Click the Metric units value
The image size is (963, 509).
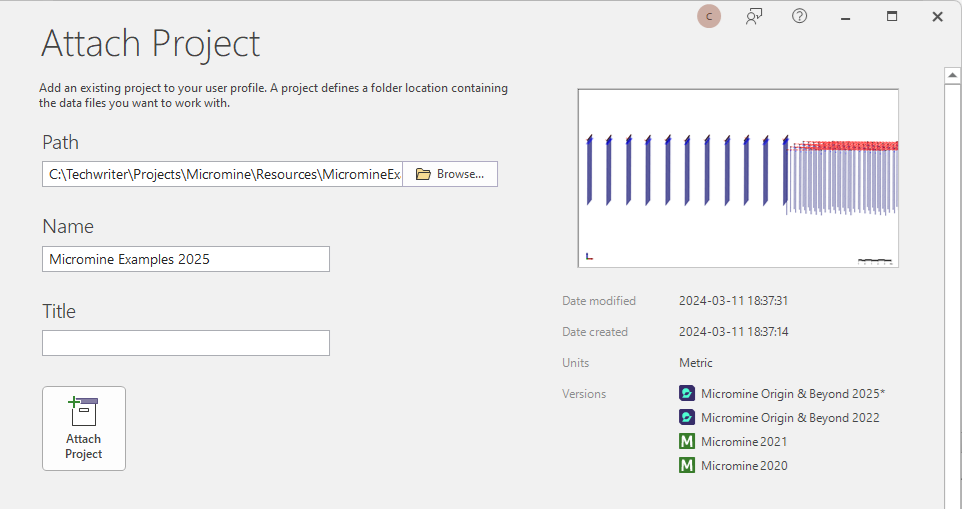pos(696,363)
